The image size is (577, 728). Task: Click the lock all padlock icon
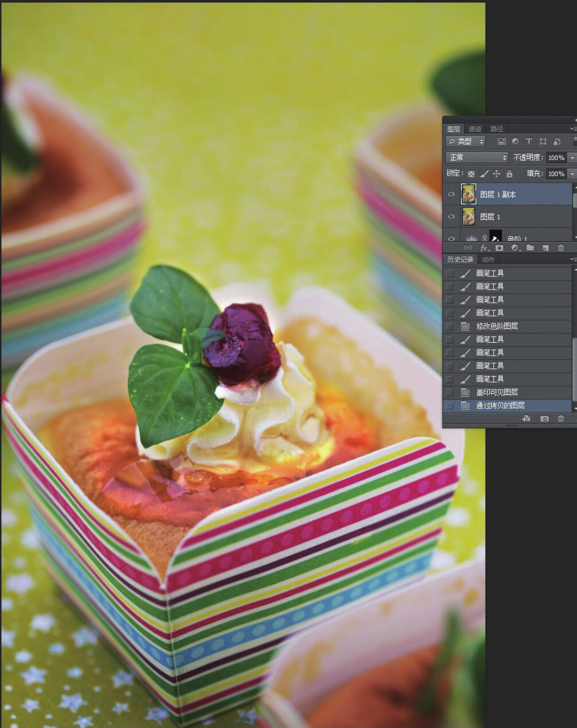point(509,174)
